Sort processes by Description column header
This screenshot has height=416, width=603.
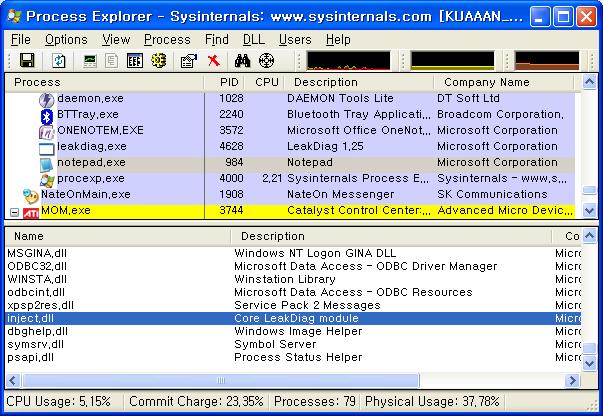click(359, 82)
